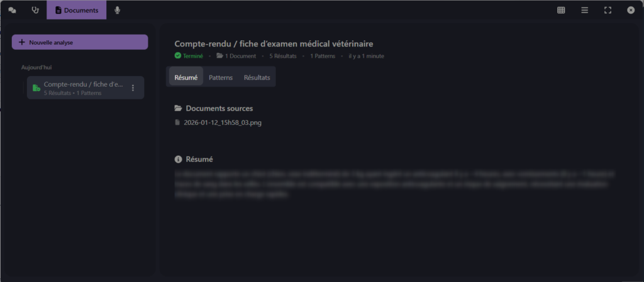Open three-dot menu for Compte-rendu analysis
The height and width of the screenshot is (282, 644).
[x=133, y=88]
